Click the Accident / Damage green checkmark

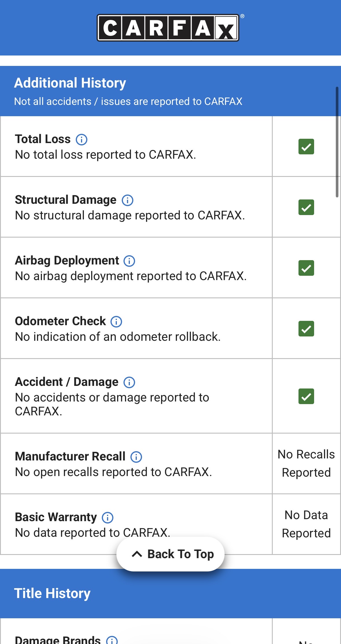click(x=306, y=396)
